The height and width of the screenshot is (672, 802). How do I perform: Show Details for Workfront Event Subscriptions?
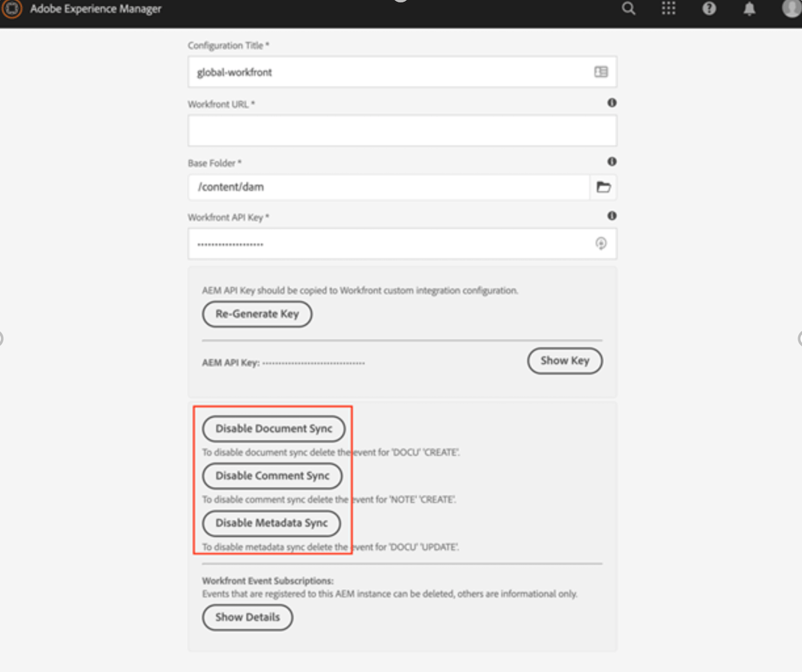point(247,617)
